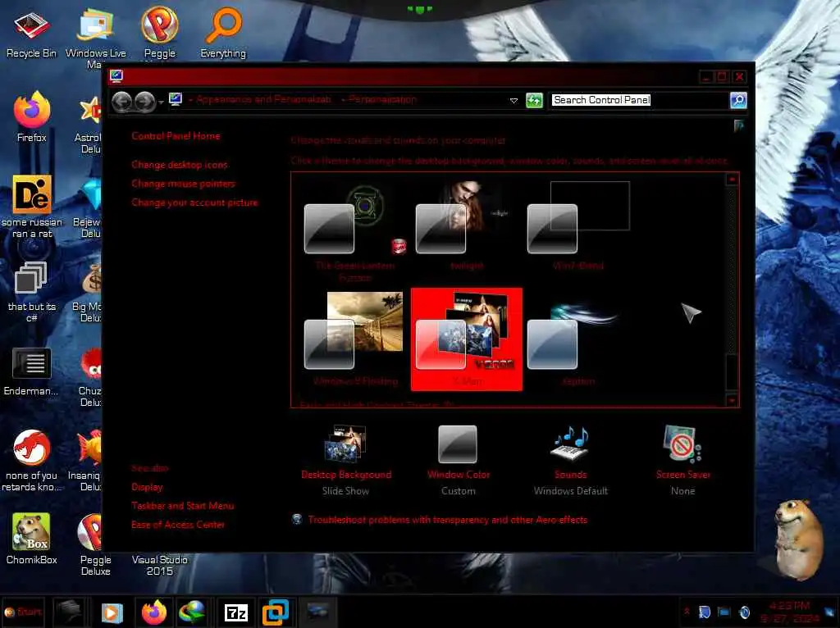Image resolution: width=840 pixels, height=628 pixels.
Task: Click the taskbar clock
Action: (x=790, y=612)
